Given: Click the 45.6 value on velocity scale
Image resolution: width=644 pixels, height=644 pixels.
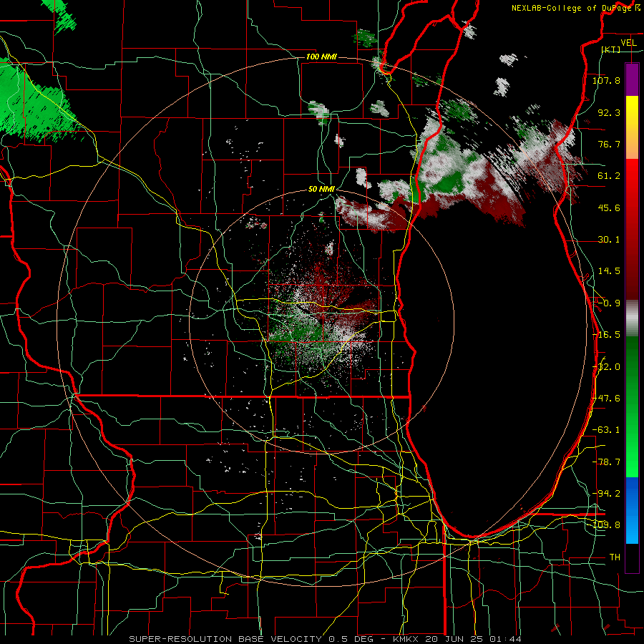Looking at the screenshot, I should [x=609, y=208].
